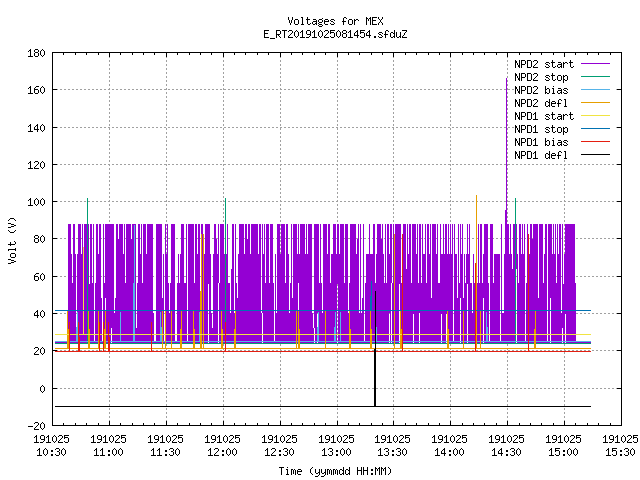Click the E_RT20191025081454.sfduZ filename subtitle
This screenshot has height=480, width=640.
point(335,34)
